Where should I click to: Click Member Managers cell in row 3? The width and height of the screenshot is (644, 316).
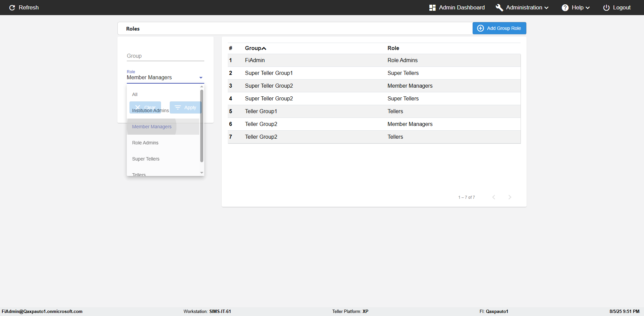[410, 86]
